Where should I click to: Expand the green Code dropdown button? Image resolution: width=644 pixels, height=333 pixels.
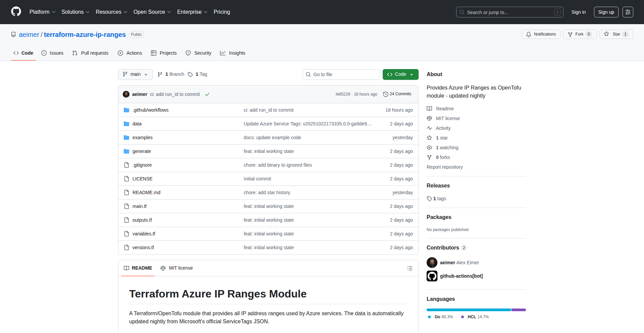click(400, 74)
